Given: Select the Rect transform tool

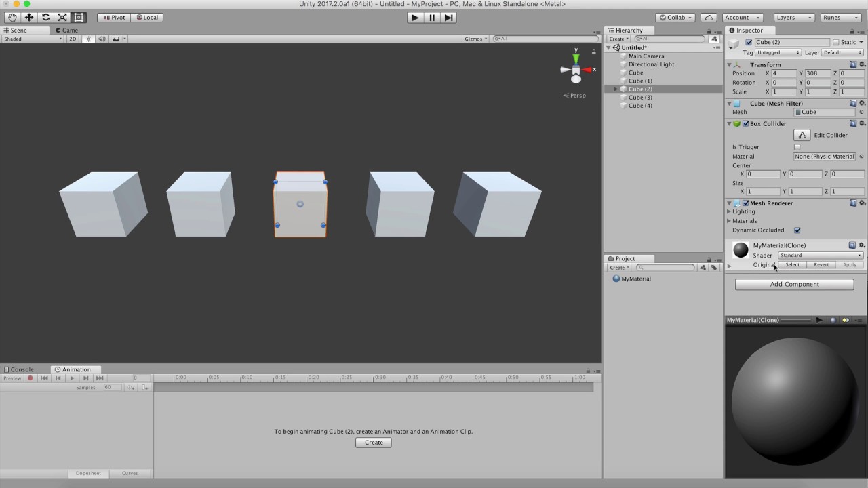Looking at the screenshot, I should 79,18.
